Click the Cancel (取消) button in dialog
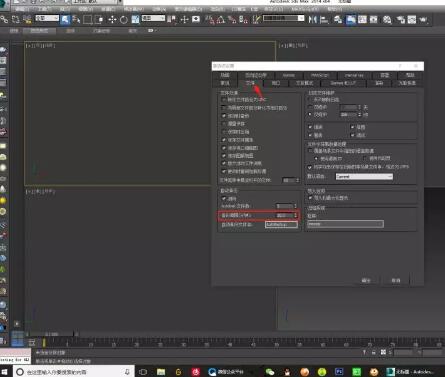445x377 pixels. pos(396,280)
